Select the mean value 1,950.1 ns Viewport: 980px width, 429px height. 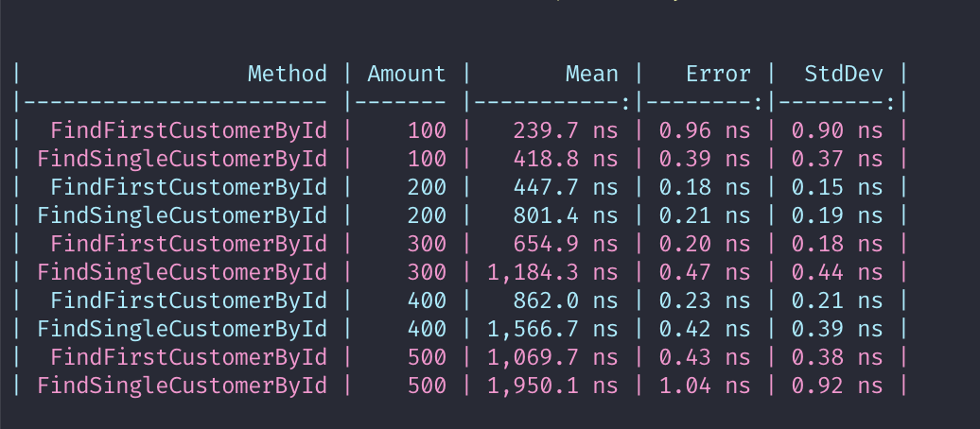point(552,386)
